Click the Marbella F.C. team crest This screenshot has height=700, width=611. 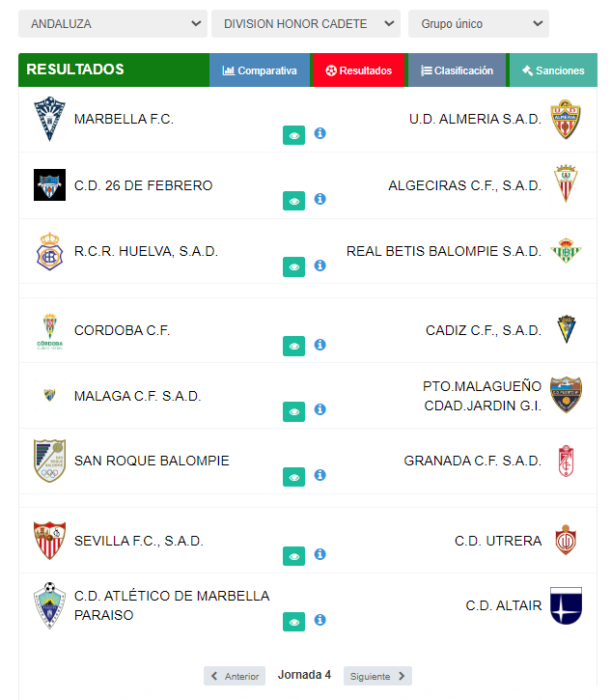coord(48,120)
